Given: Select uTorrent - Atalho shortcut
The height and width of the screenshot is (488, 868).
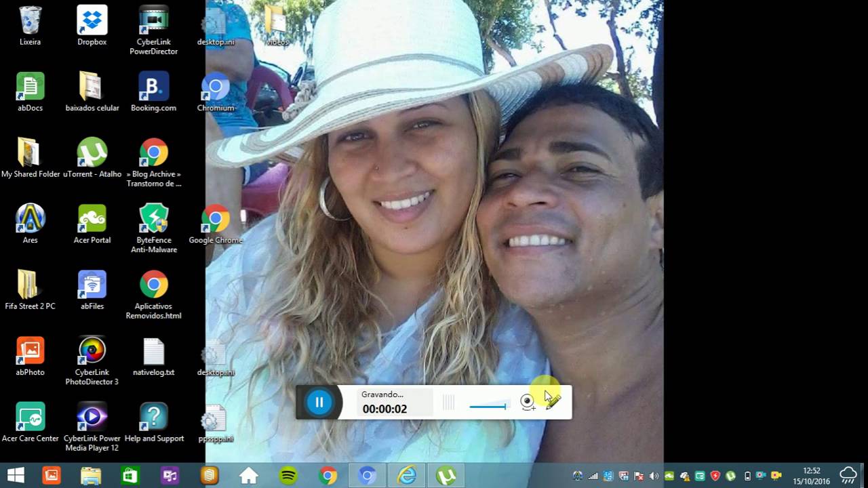Looking at the screenshot, I should click(92, 158).
